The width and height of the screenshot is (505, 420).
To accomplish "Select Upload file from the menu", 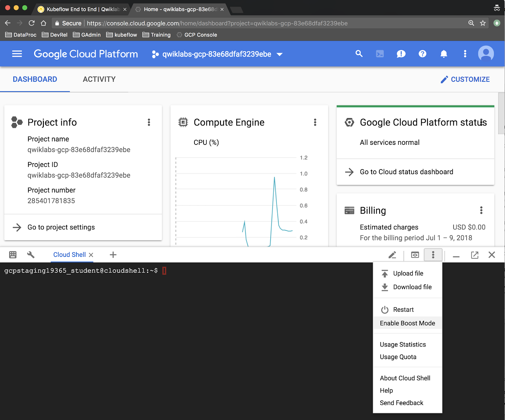I will click(408, 274).
